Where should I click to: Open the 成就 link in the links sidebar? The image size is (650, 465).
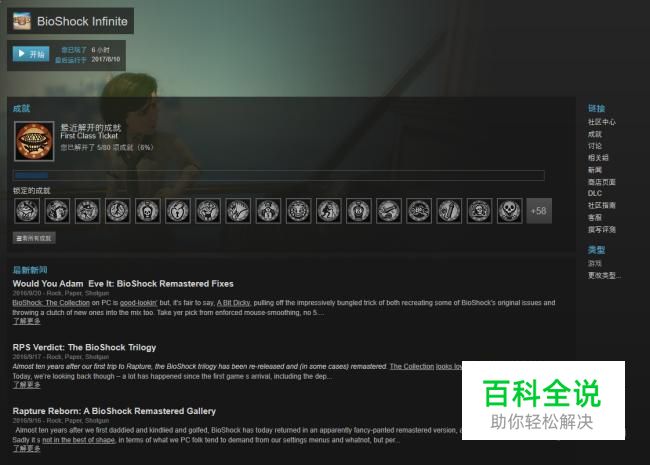(x=594, y=134)
